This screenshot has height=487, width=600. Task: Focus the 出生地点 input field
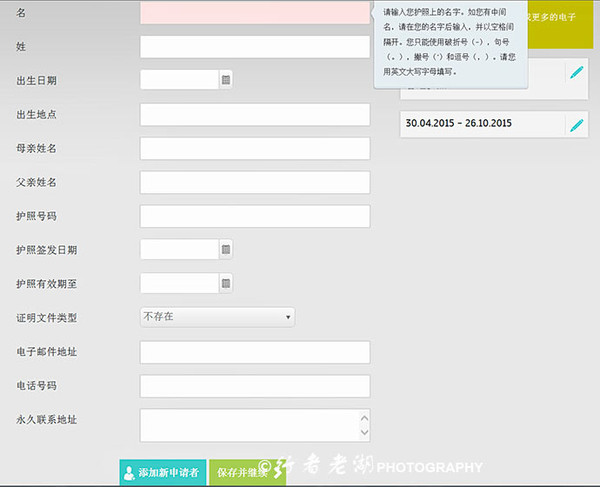click(x=255, y=114)
